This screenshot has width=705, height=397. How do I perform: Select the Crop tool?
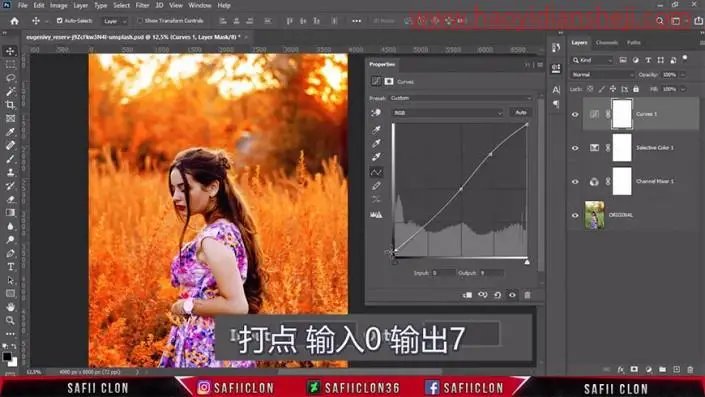[10, 105]
